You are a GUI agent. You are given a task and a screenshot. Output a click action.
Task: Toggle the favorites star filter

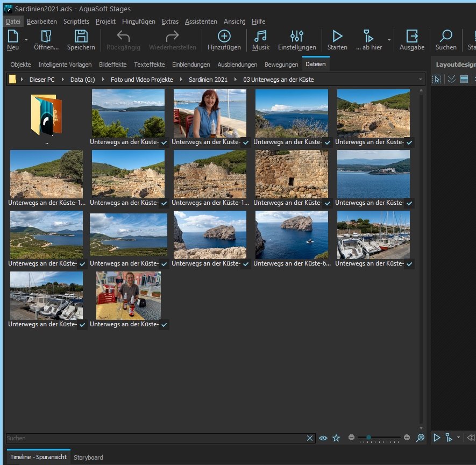pos(336,438)
